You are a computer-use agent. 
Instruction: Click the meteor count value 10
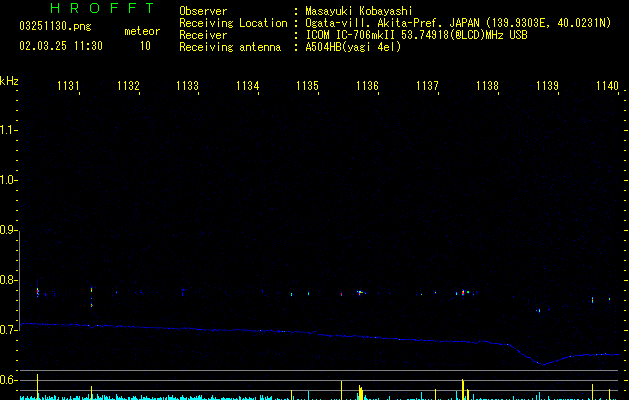pos(145,46)
